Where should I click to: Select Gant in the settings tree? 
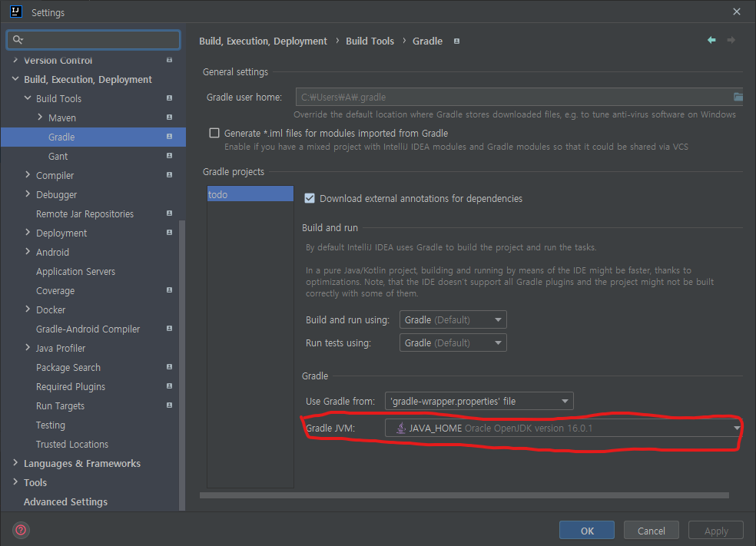pos(58,156)
